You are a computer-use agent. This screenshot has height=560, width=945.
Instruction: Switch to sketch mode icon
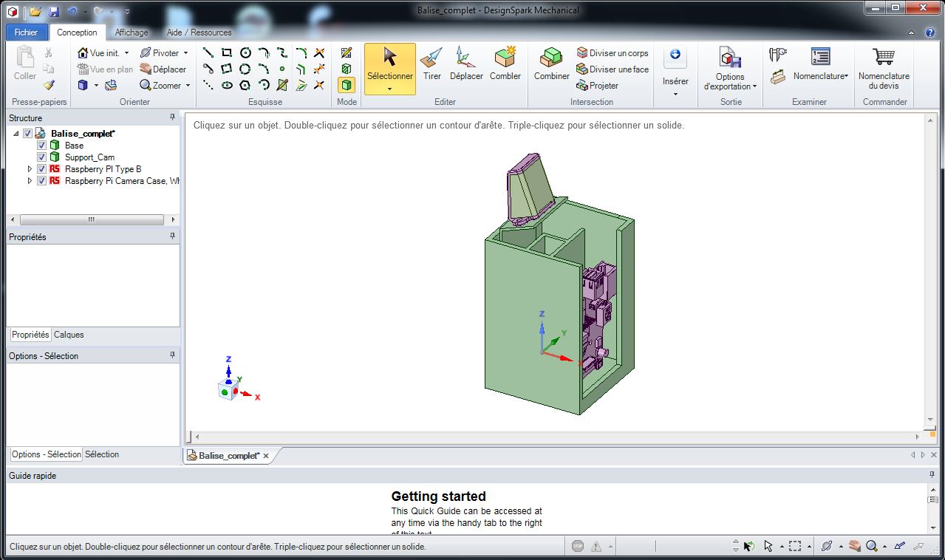point(347,52)
